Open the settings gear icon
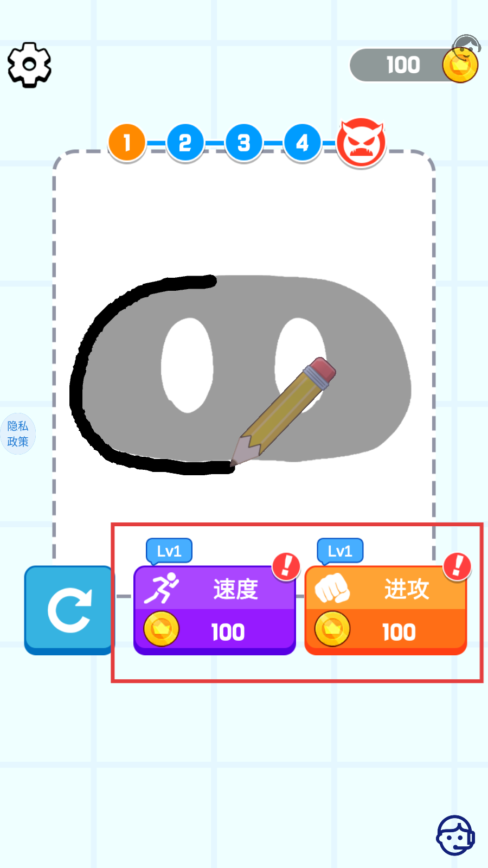This screenshot has height=868, width=488. 29,65
